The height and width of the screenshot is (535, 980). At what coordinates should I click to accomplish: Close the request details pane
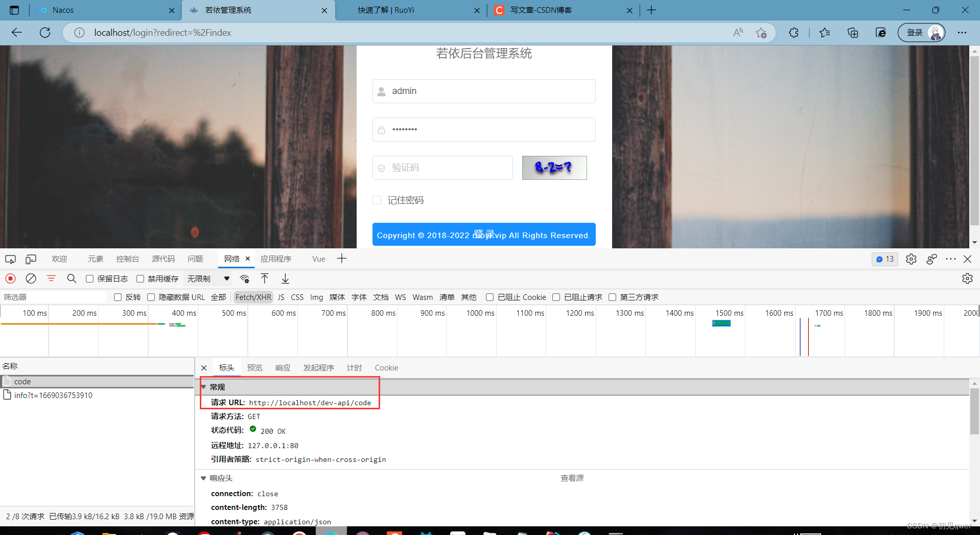(x=204, y=368)
